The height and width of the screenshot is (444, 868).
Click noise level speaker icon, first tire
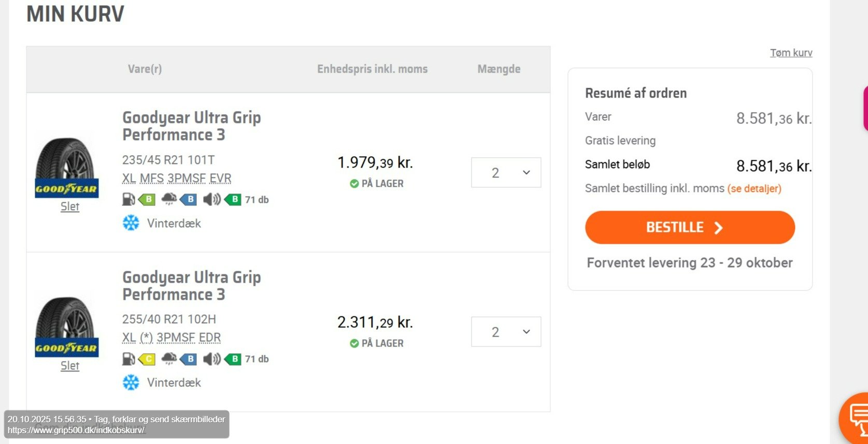tap(211, 199)
